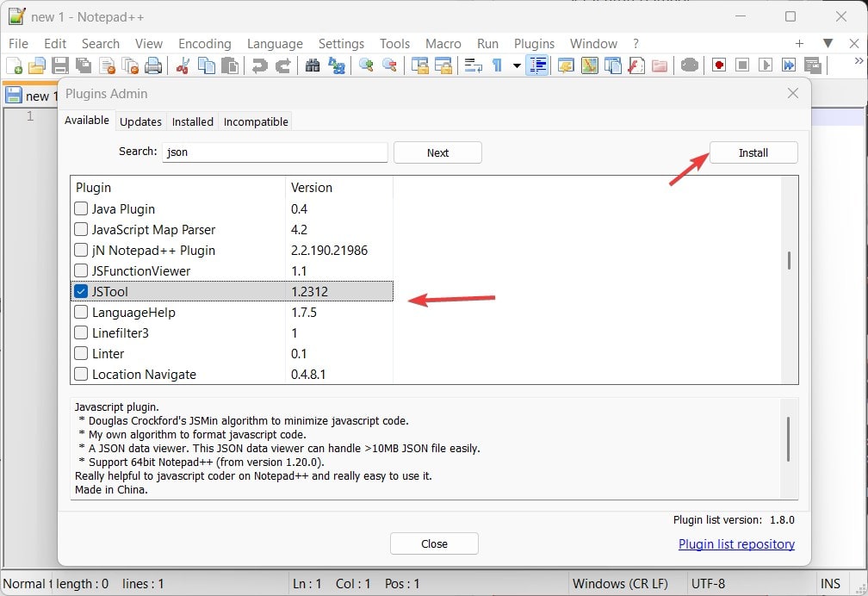Image resolution: width=868 pixels, height=596 pixels.
Task: Toggle show all characters pilcrow icon
Action: coord(497,65)
